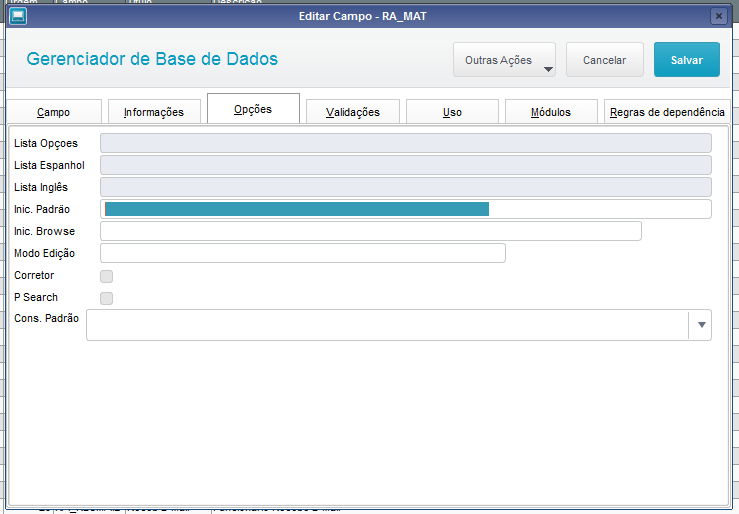Go to the Validações tab
739x514 pixels.
pos(353,112)
